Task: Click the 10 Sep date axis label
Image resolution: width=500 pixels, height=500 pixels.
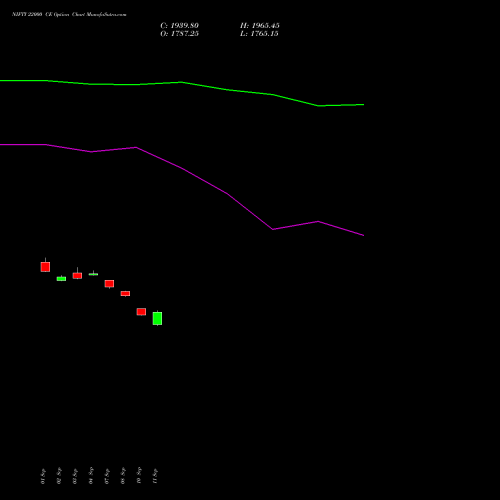Action: tap(139, 476)
